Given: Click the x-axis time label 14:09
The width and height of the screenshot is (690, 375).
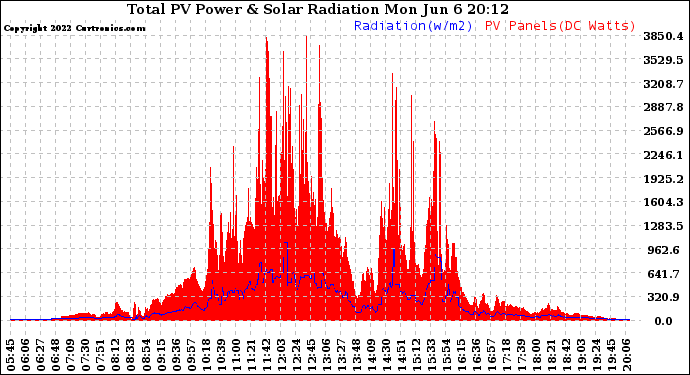Looking at the screenshot, I should coord(371,355).
